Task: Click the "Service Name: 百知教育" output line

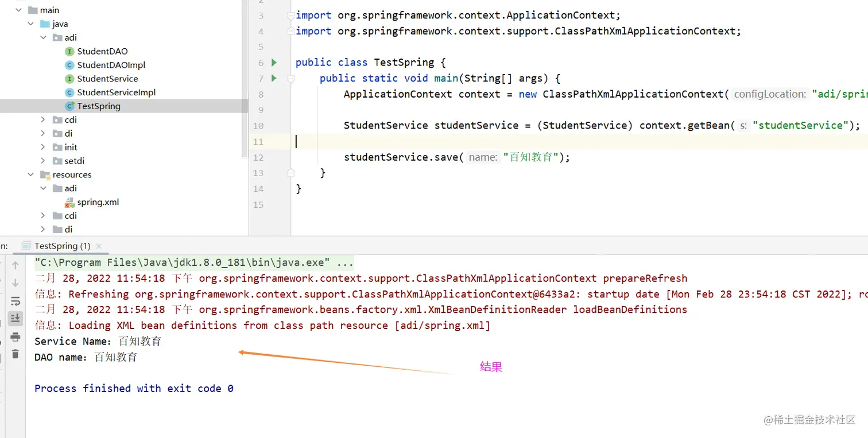Action: (98, 341)
